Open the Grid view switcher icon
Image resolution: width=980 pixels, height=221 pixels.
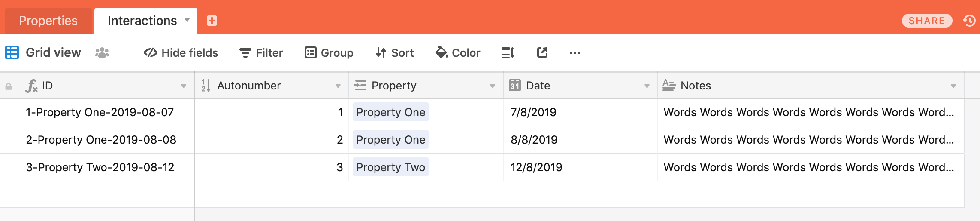(x=12, y=52)
